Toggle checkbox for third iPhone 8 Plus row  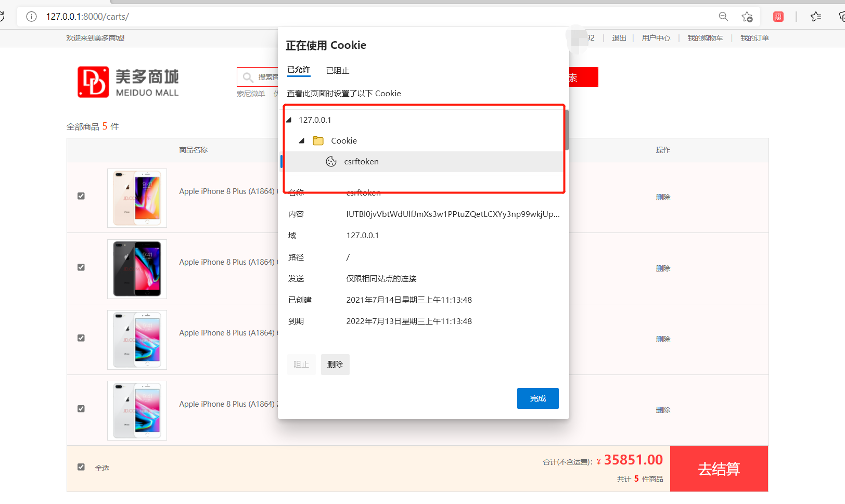pyautogui.click(x=81, y=338)
